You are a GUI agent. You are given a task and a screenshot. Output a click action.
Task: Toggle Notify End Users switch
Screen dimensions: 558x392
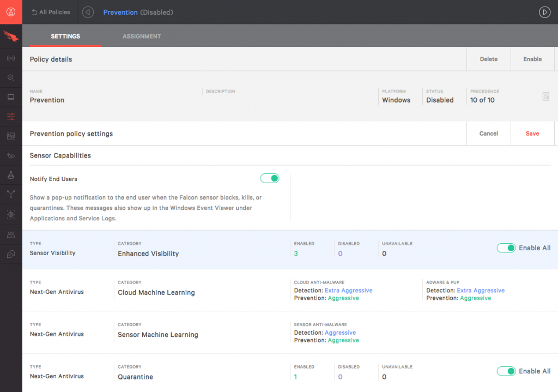[270, 178]
